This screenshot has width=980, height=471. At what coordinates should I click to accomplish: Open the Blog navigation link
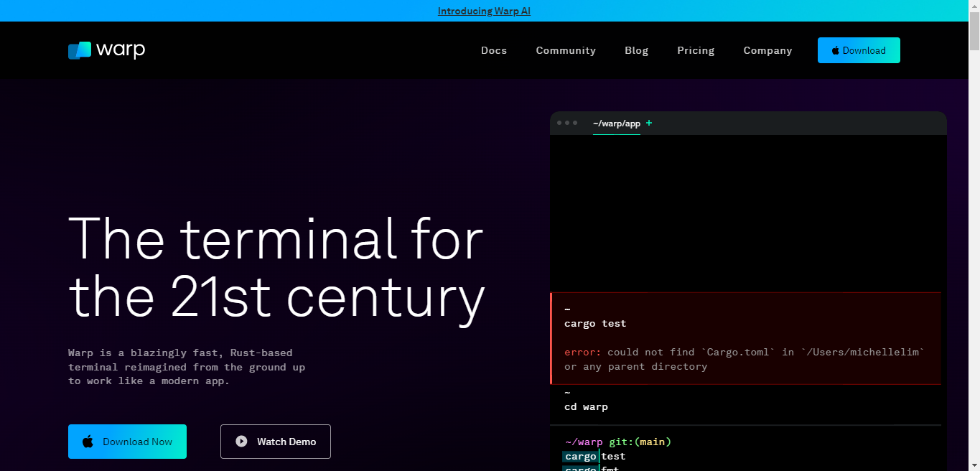click(x=636, y=50)
